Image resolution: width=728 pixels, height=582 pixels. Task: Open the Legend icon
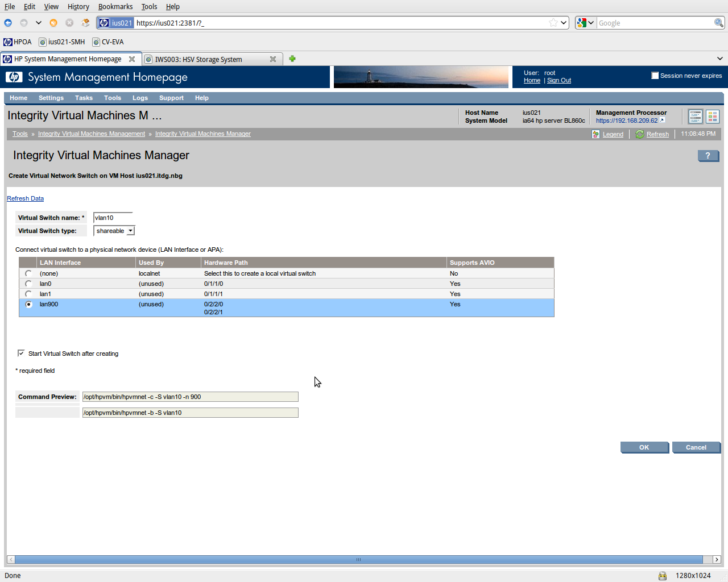(x=595, y=134)
